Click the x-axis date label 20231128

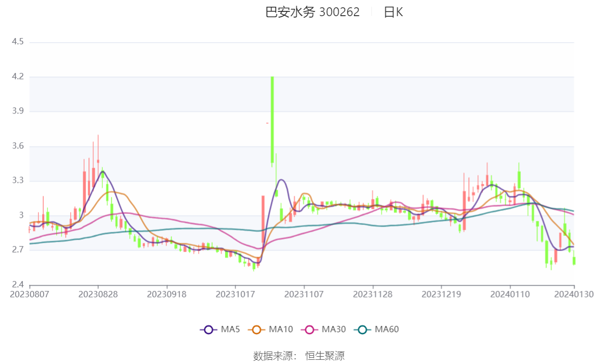[x=372, y=294]
